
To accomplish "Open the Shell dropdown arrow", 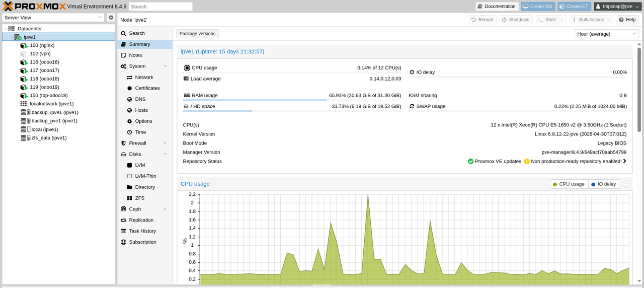I will (562, 20).
